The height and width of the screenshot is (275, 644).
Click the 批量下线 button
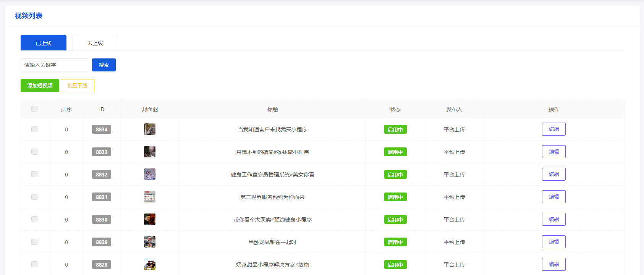(x=78, y=86)
